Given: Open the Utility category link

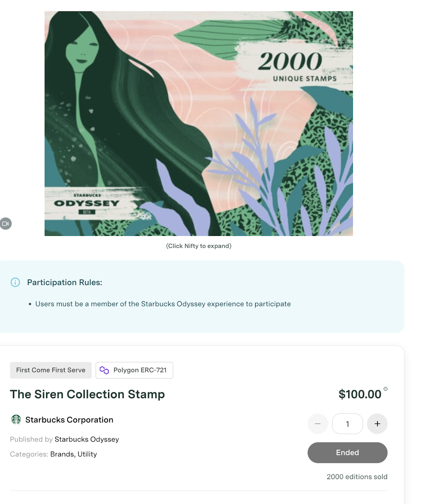Looking at the screenshot, I should coord(87,454).
